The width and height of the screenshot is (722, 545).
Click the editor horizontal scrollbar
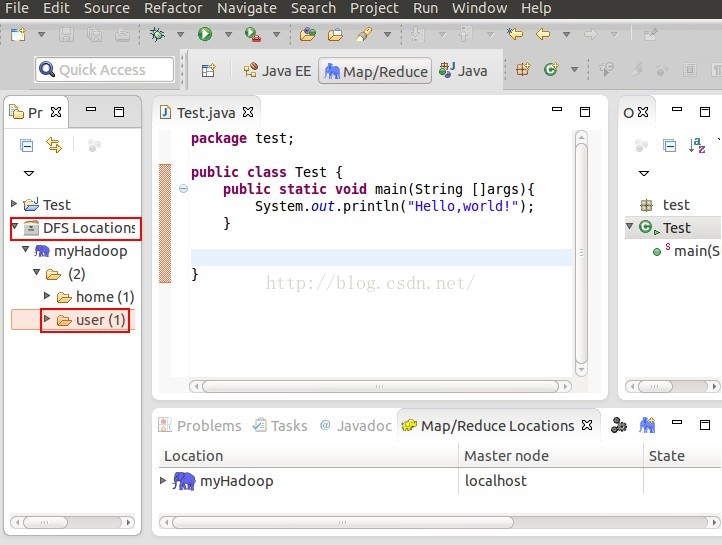click(380, 386)
